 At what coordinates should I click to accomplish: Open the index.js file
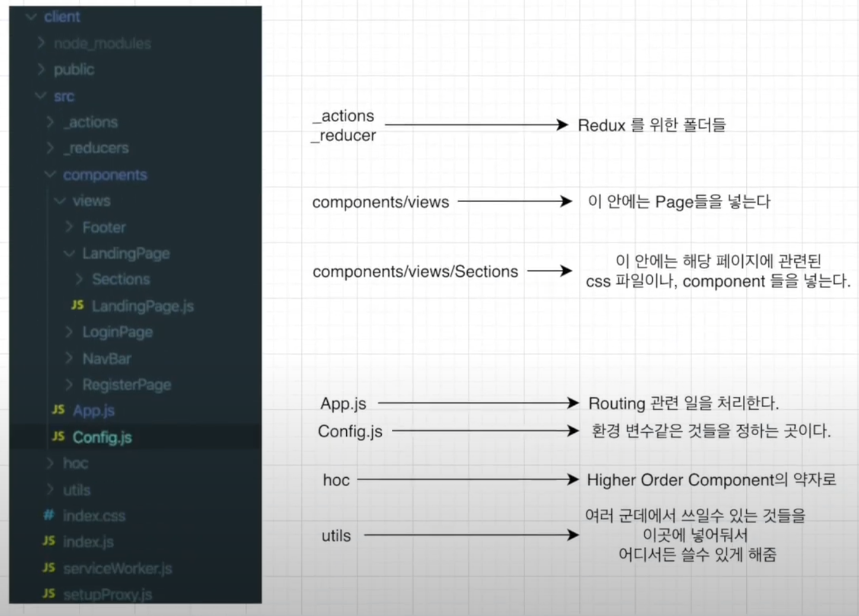coord(88,542)
